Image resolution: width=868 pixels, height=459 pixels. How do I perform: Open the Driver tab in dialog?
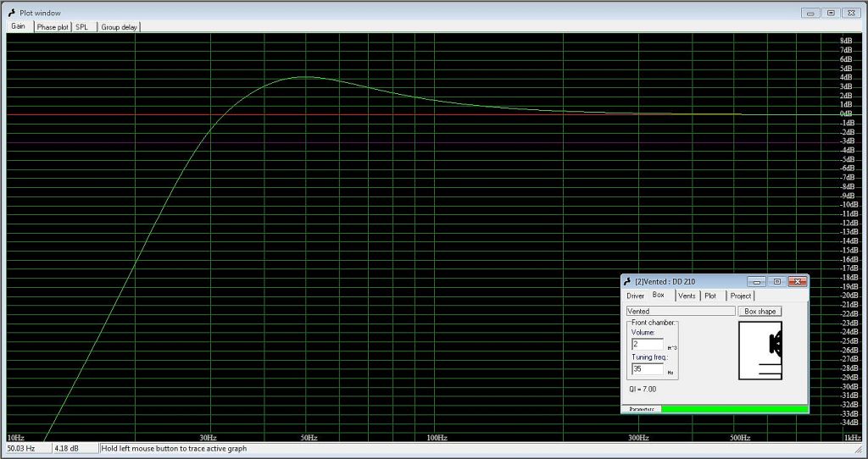coord(636,296)
